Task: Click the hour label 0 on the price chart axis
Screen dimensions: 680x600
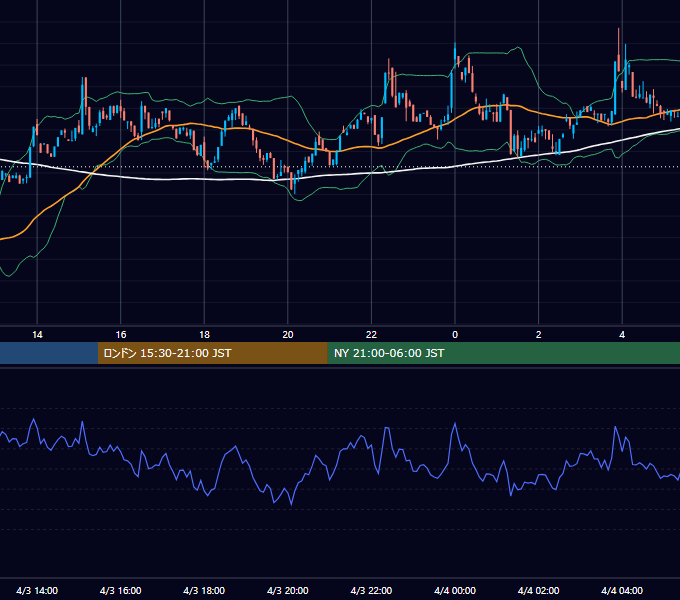Action: point(455,335)
